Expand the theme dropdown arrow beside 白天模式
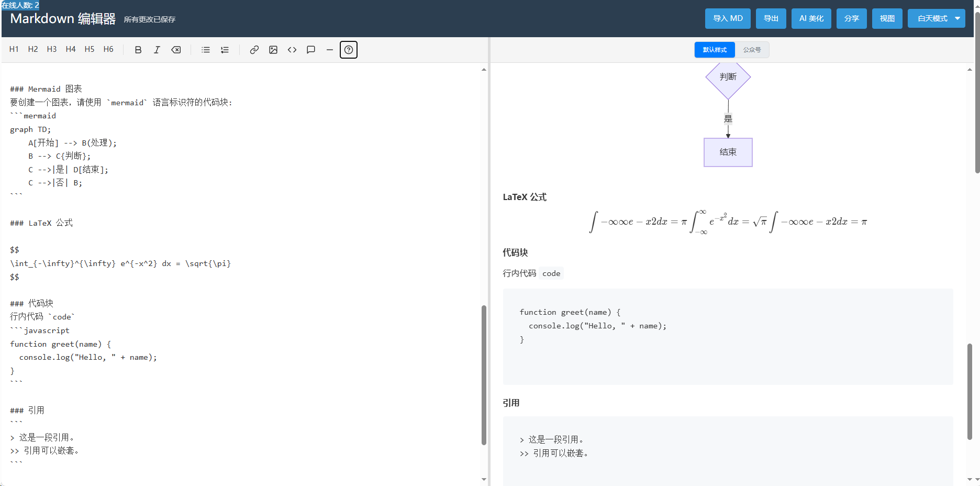980x486 pixels. pyautogui.click(x=957, y=18)
